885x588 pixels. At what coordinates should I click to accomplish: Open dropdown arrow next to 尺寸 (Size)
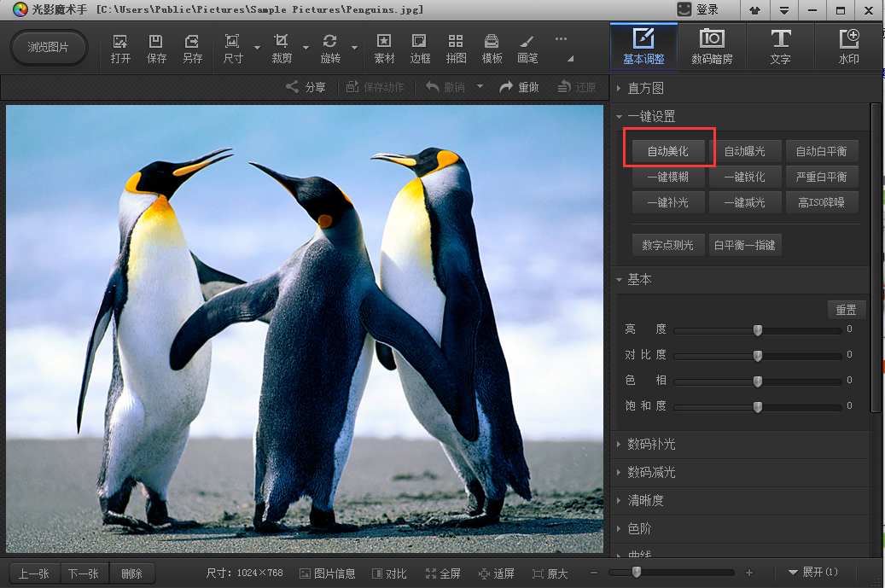(257, 48)
